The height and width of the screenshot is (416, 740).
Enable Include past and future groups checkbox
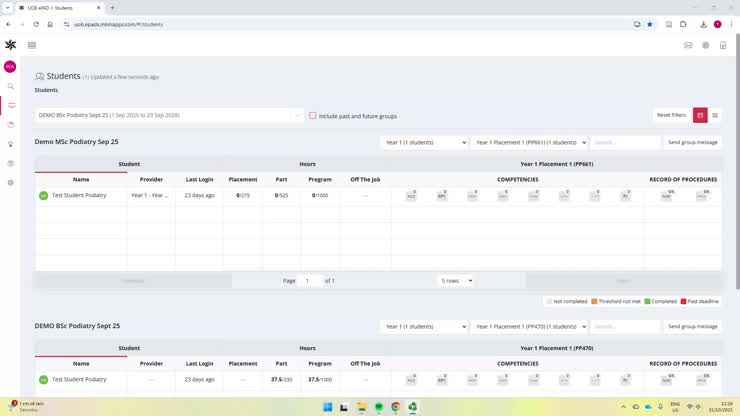pyautogui.click(x=312, y=116)
